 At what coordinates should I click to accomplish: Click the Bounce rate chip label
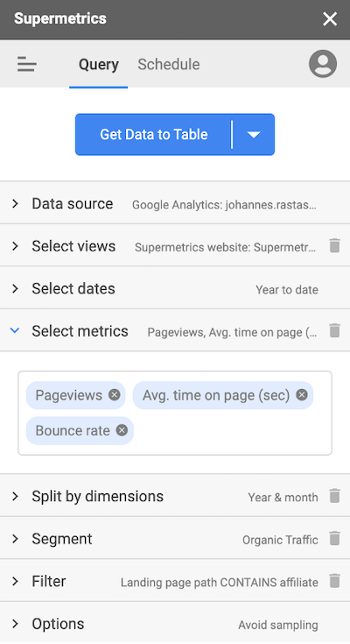73,430
